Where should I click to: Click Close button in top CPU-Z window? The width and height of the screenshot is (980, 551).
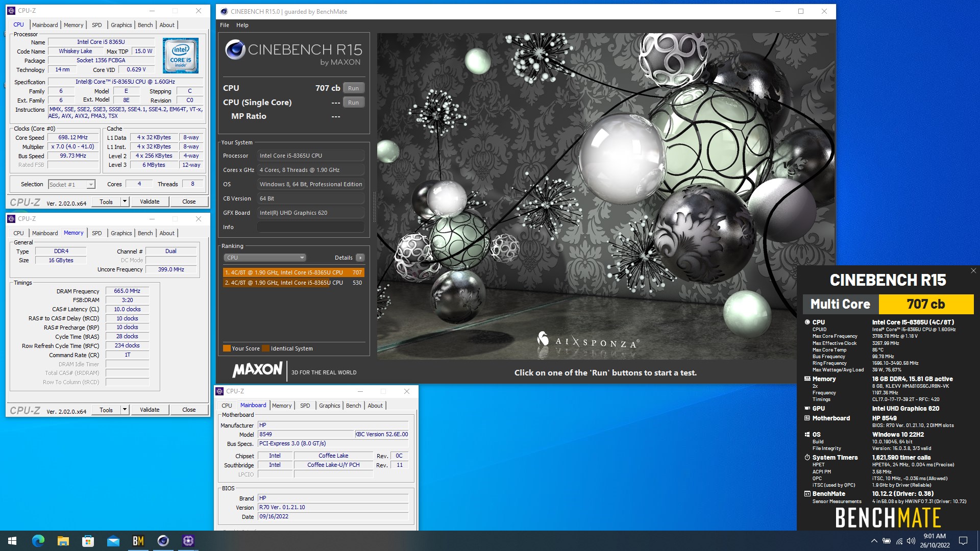coord(189,202)
